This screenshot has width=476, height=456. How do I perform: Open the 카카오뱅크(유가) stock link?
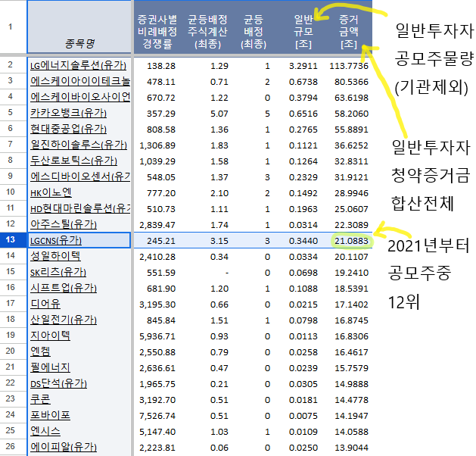68,114
